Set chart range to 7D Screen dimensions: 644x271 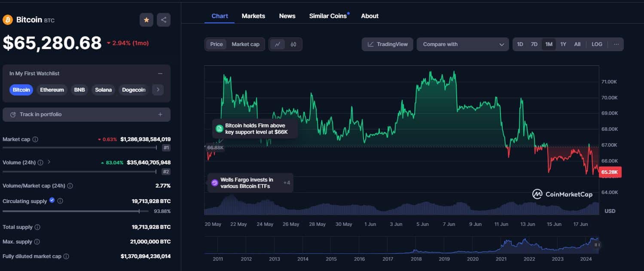(534, 44)
